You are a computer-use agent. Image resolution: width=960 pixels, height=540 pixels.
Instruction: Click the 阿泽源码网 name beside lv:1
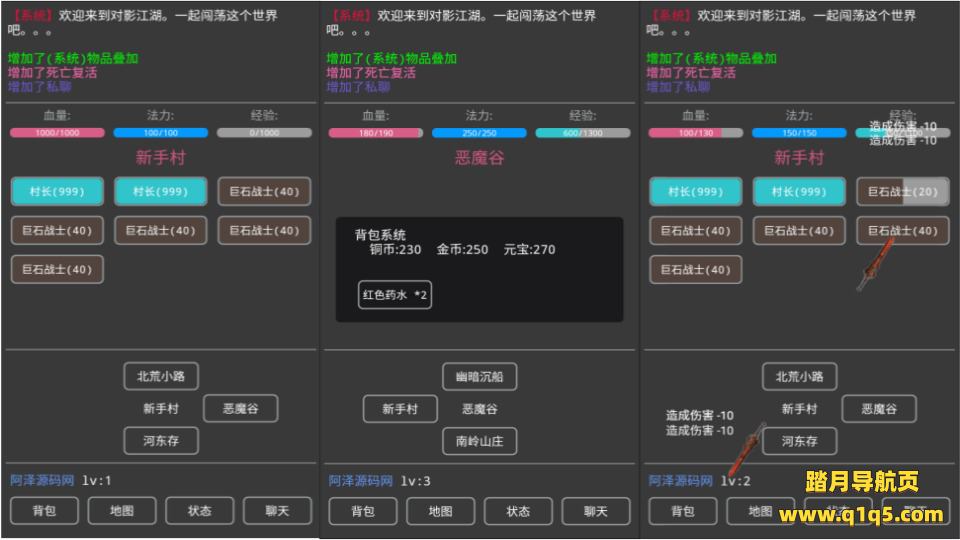pos(41,481)
